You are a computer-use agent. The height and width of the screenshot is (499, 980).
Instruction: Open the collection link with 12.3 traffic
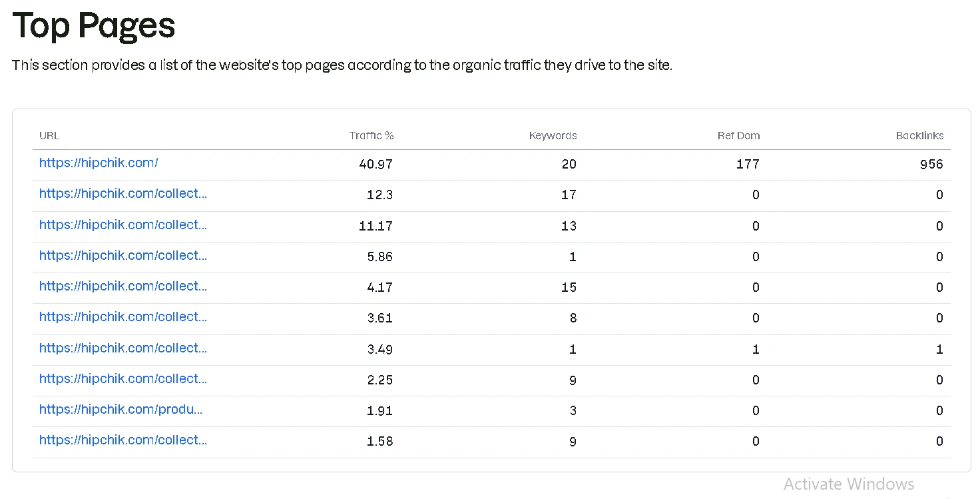pos(122,194)
